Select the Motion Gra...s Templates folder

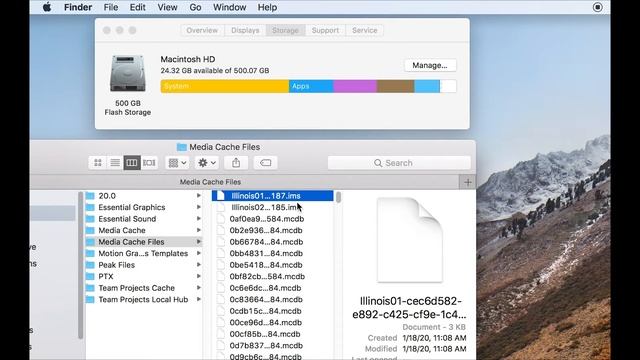(144, 253)
